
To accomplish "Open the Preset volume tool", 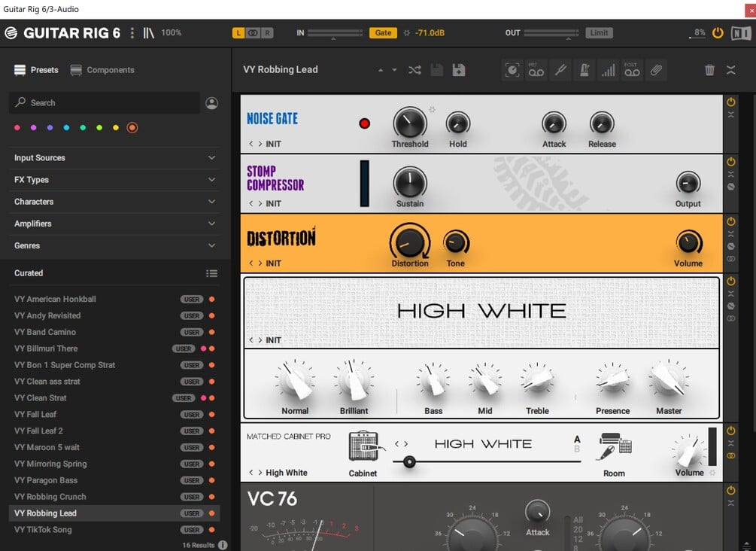I will (608, 71).
